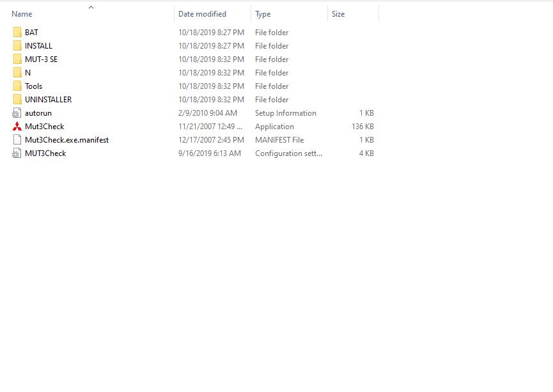Click the BAT row date modified

click(211, 33)
